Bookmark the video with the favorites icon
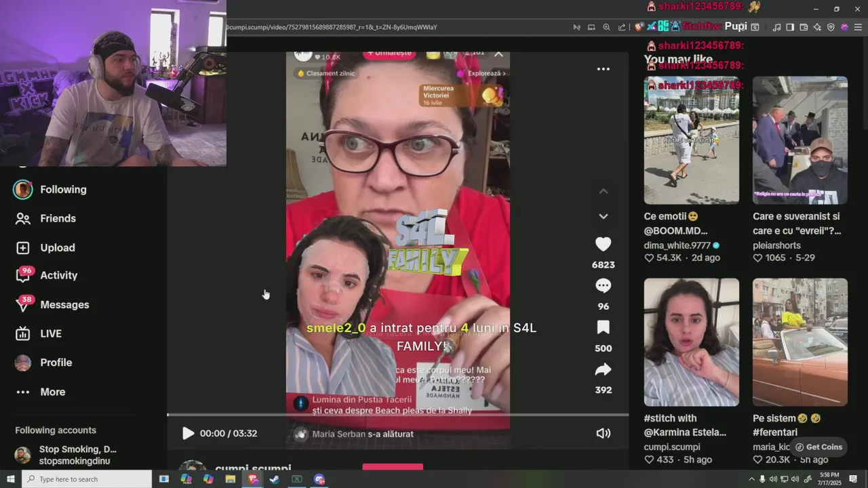868x488 pixels. [603, 327]
